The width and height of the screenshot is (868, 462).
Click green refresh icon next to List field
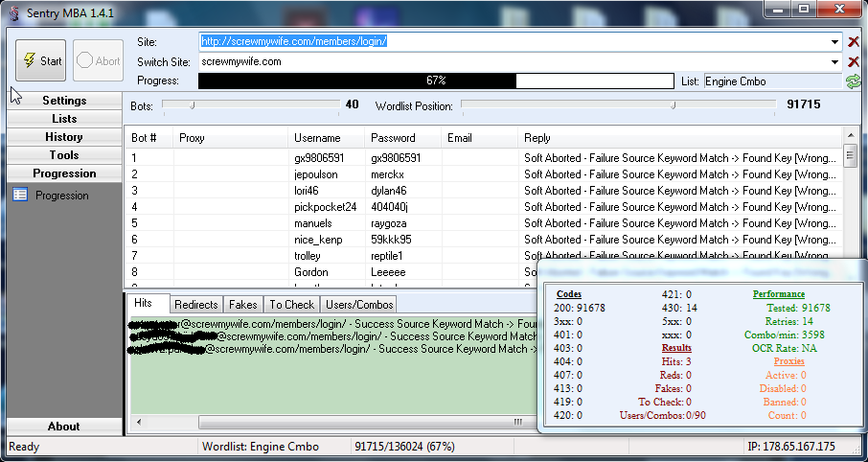pos(853,81)
